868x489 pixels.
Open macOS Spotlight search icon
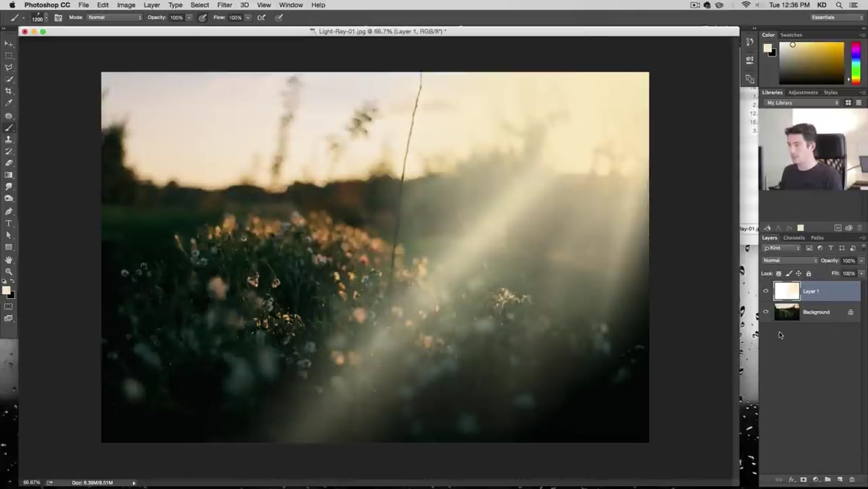[839, 5]
